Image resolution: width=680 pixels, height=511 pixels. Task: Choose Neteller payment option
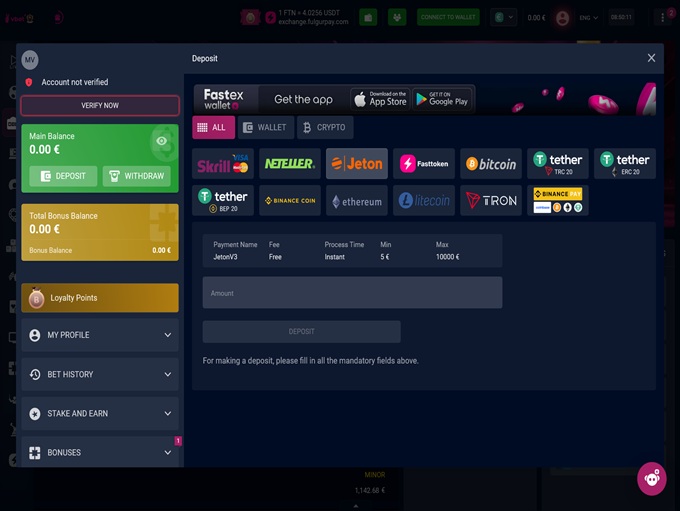click(290, 164)
